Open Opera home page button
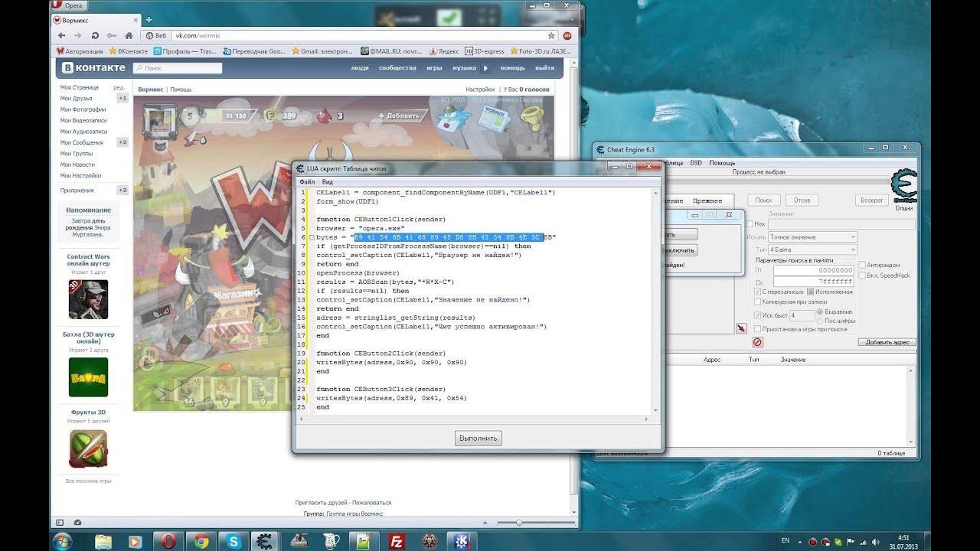The width and height of the screenshot is (980, 551). tap(127, 35)
